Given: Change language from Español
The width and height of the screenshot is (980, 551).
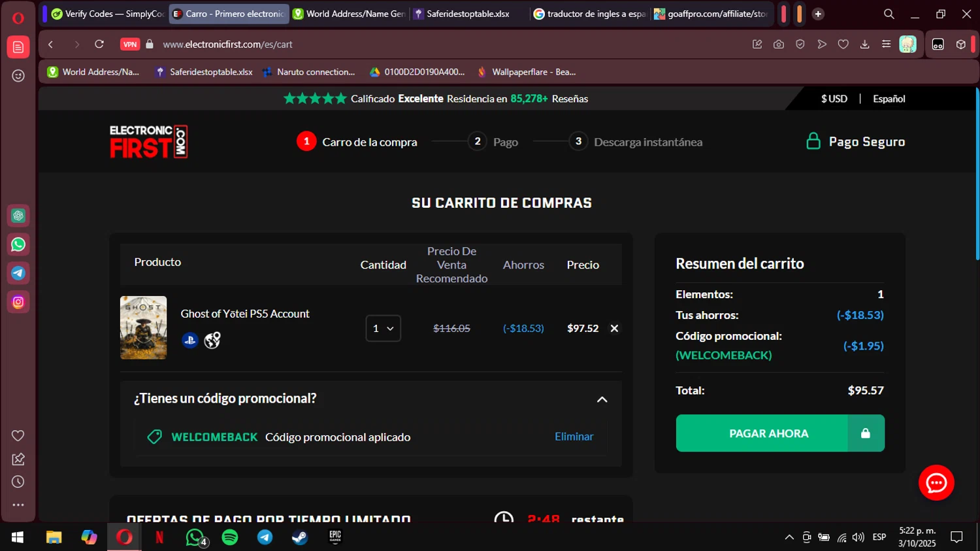Looking at the screenshot, I should pyautogui.click(x=889, y=99).
